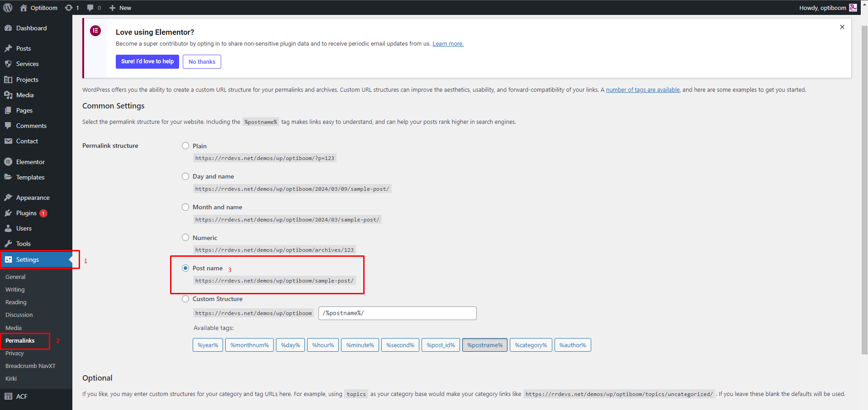Image resolution: width=868 pixels, height=410 pixels.
Task: Click 'Sure! I'd love to help' button
Action: point(147,61)
